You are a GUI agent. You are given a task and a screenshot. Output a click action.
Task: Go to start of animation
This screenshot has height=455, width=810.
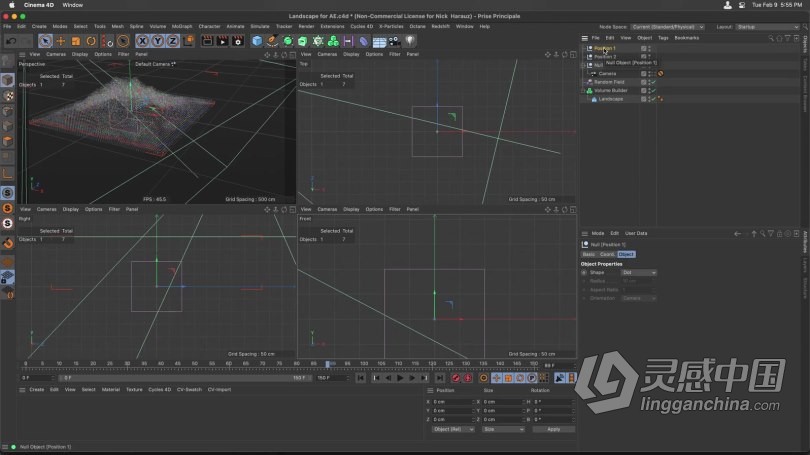(361, 379)
